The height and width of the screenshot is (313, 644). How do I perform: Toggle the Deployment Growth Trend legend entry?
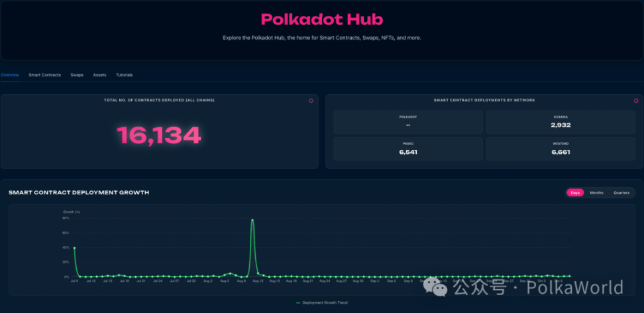click(x=322, y=302)
